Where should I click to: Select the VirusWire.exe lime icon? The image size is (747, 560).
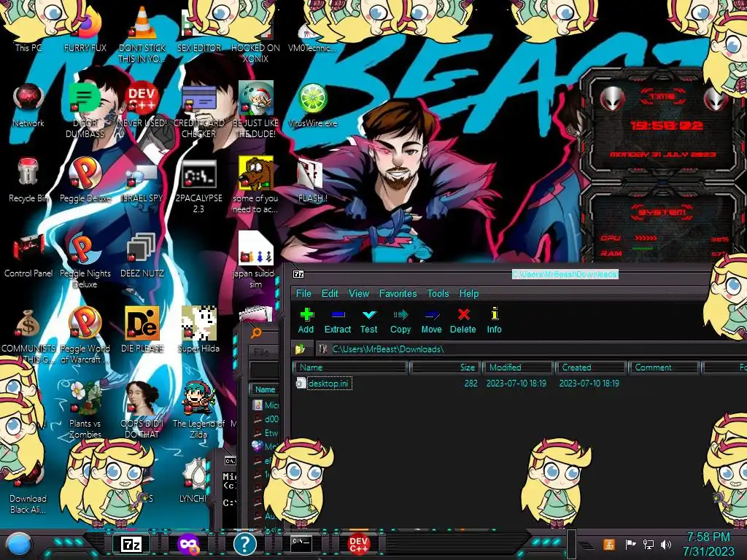312,105
